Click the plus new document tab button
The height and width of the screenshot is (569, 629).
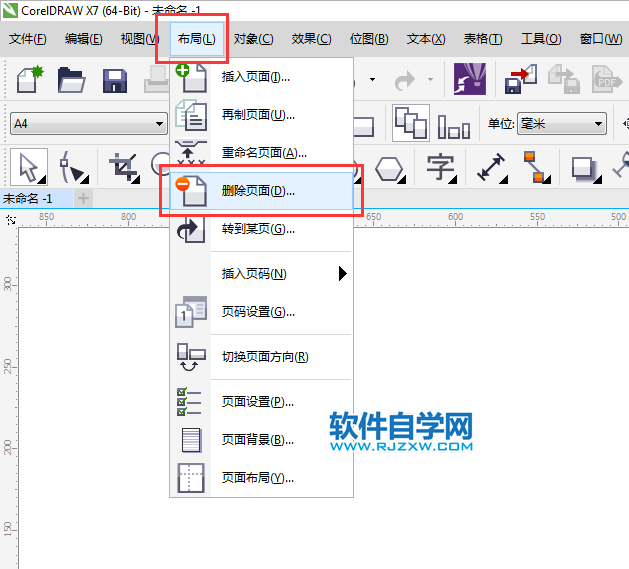tap(83, 198)
